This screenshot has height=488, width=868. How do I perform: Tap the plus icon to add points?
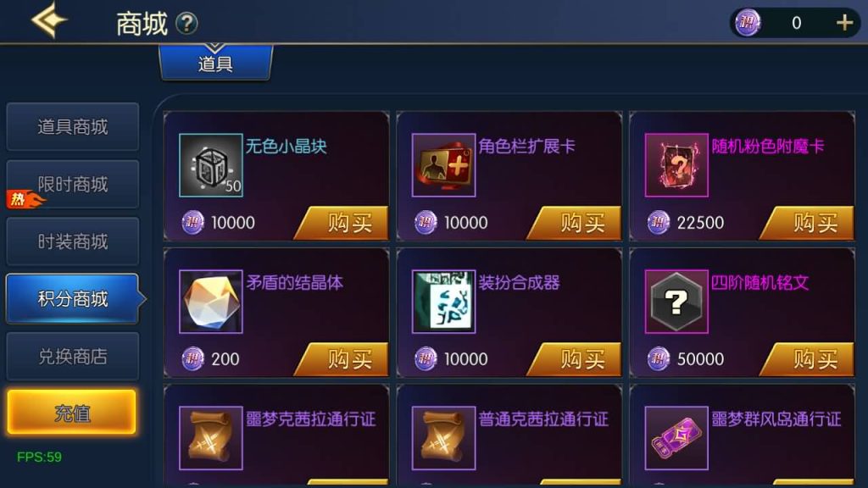844,23
